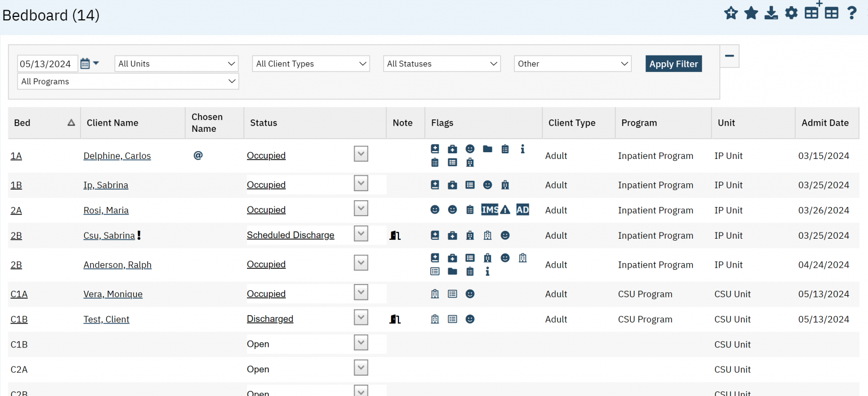Open the question mark help icon
This screenshot has height=396, width=868.
[852, 13]
